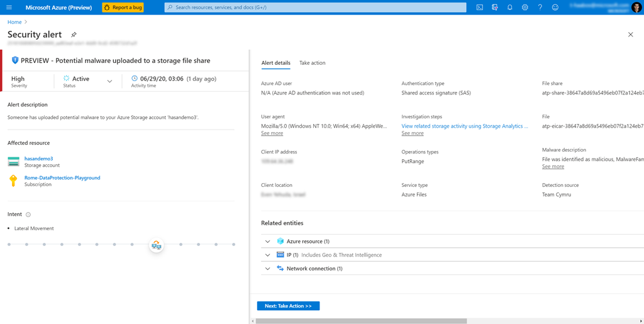Screen dimensions: 644x324
Task: Pin the Security alert blade
Action: coord(74,35)
